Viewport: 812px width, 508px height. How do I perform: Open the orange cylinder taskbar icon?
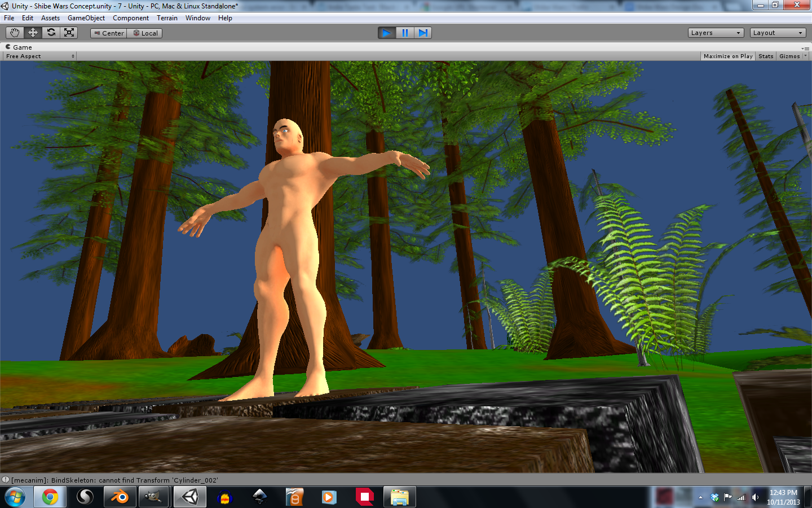click(x=294, y=497)
